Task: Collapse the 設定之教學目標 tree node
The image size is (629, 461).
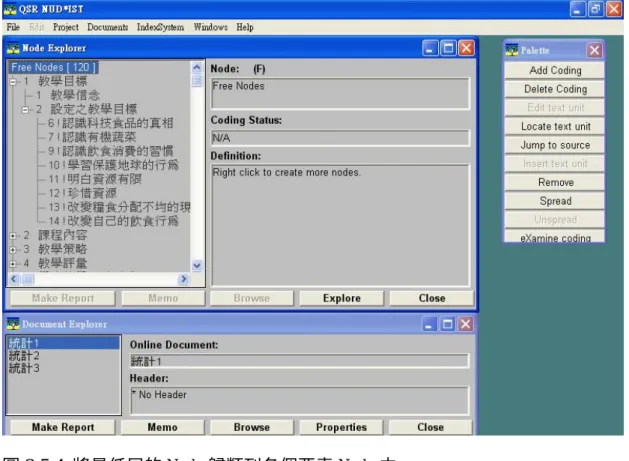Action: point(25,110)
